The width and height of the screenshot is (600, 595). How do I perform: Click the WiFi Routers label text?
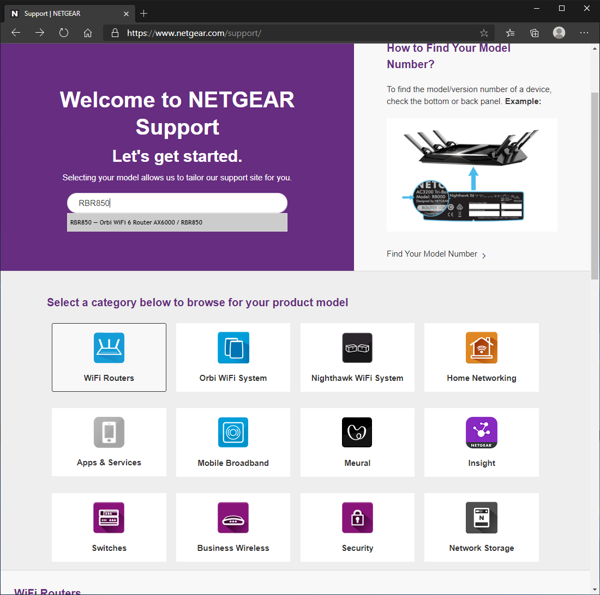[109, 378]
